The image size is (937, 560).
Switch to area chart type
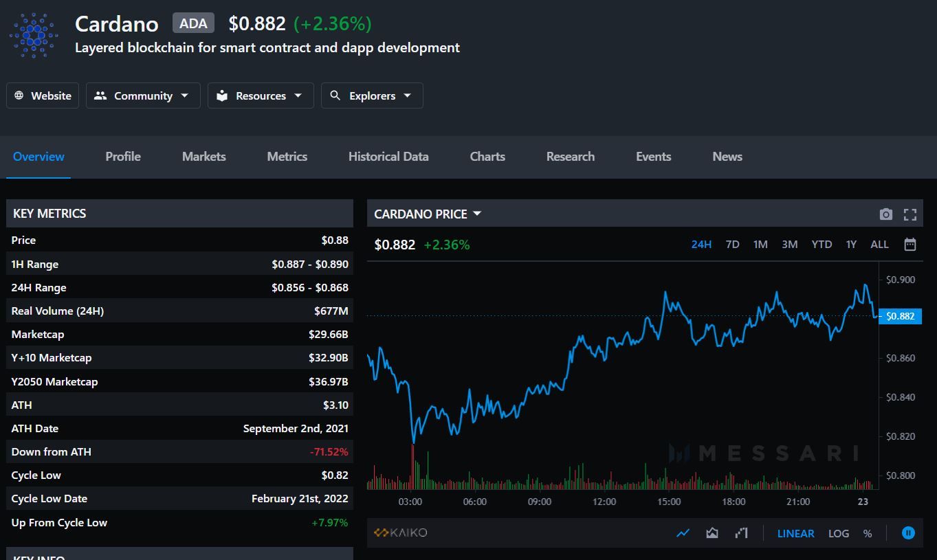[712, 533]
